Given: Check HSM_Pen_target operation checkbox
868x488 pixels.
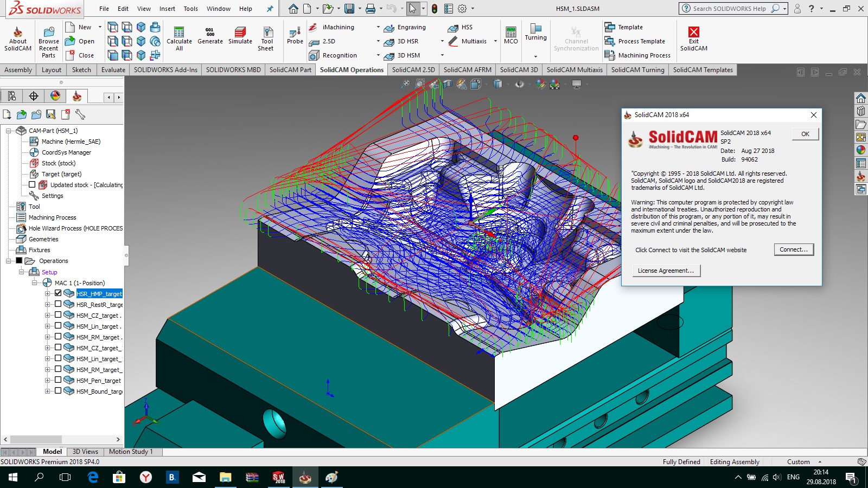Looking at the screenshot, I should coord(58,380).
